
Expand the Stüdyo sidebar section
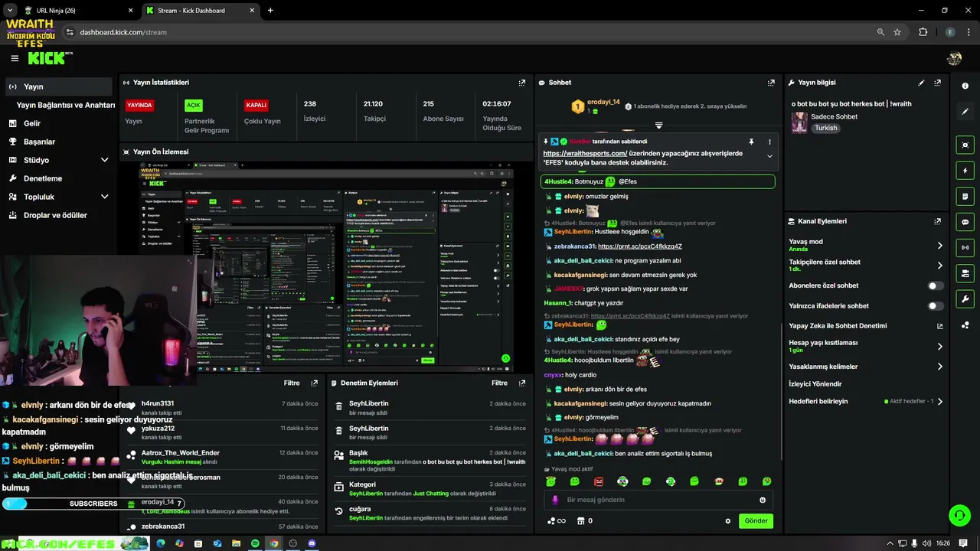[x=104, y=160]
